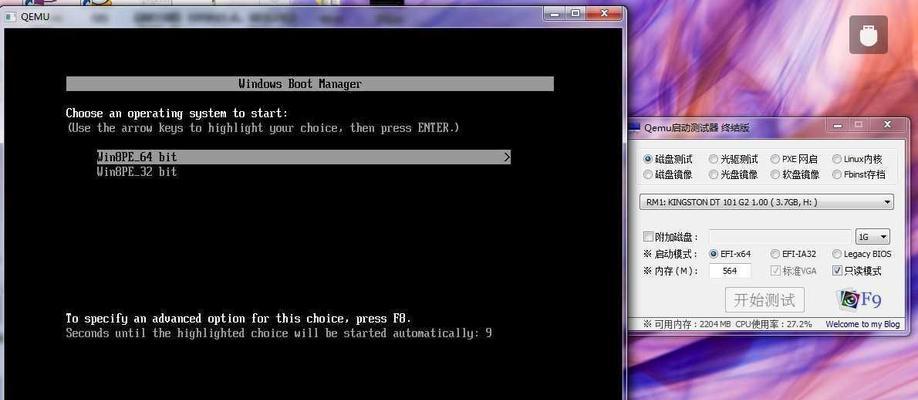This screenshot has height=400, width=918.
Task: Open the KINGSTON DT 101 G2 drive dropdown
Action: coord(767,202)
